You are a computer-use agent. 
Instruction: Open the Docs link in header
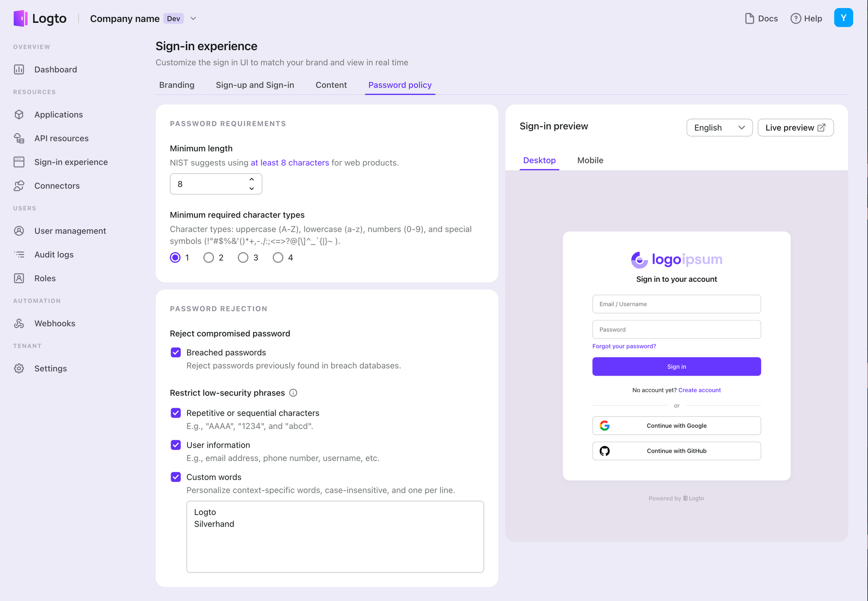762,19
